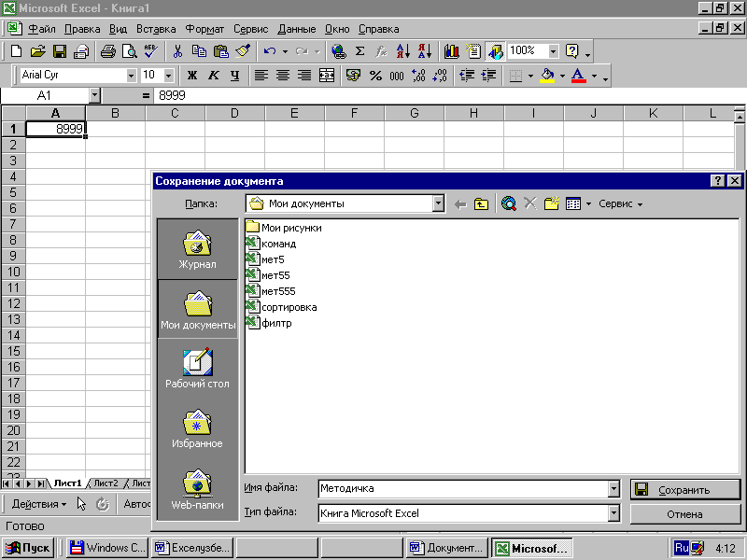Run the spelling check icon

click(151, 51)
